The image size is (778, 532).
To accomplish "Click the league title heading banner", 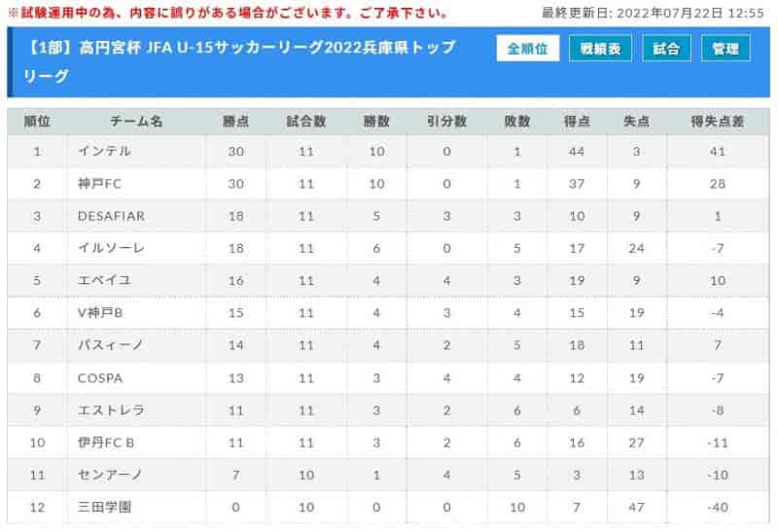I will pyautogui.click(x=239, y=61).
